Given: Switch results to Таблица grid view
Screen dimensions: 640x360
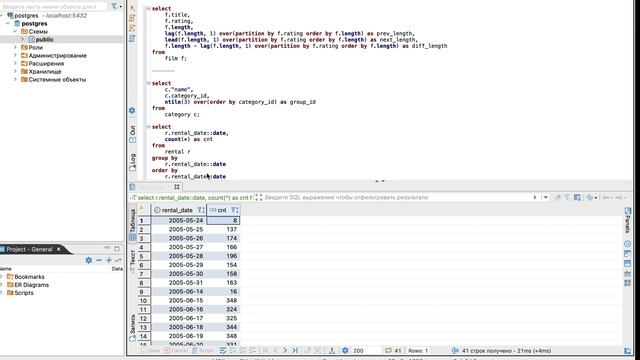Looking at the screenshot, I should pos(133,225).
